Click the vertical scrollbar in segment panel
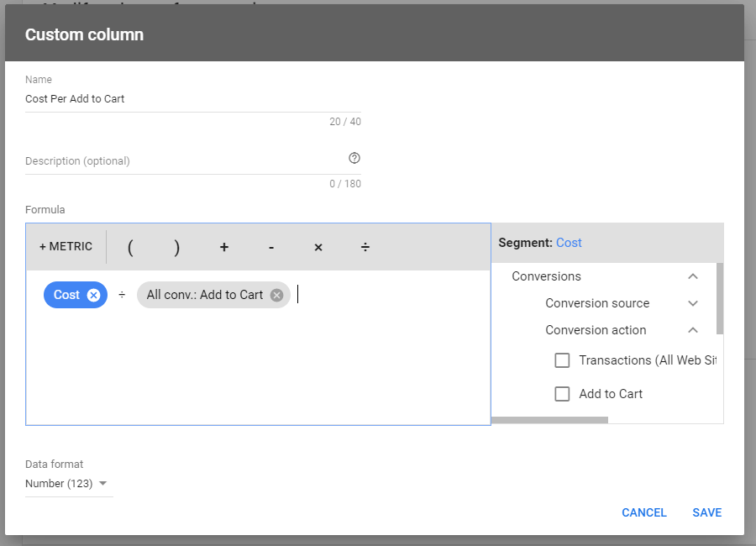The image size is (756, 546). tap(719, 298)
